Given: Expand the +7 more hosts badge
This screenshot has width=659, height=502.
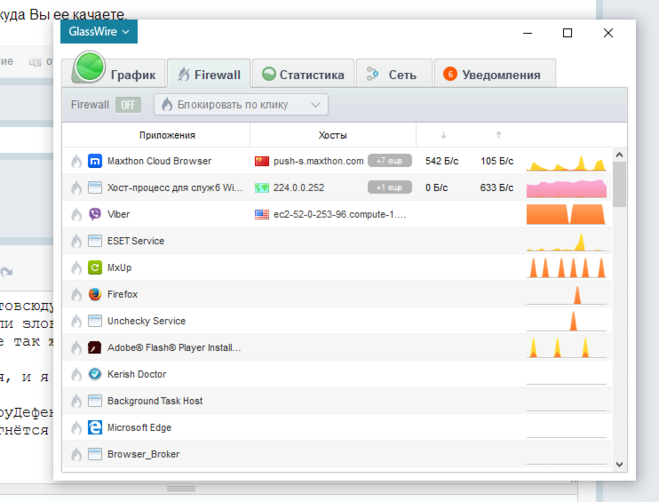Looking at the screenshot, I should click(x=390, y=161).
